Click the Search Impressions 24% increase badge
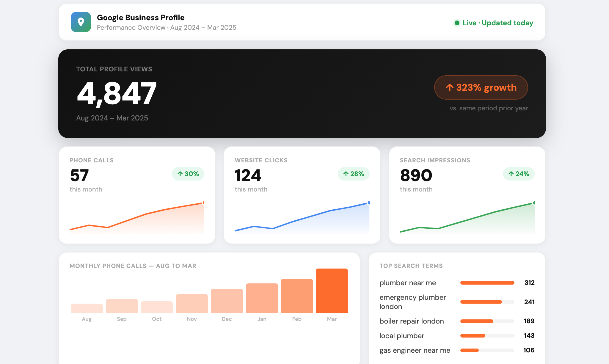This screenshot has height=364, width=609. tap(518, 174)
